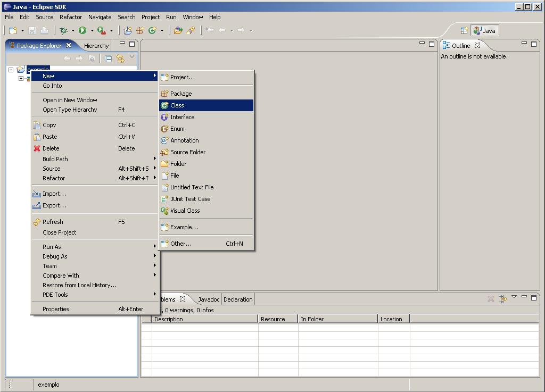Choose Untitled Text File in the submenu
The width and height of the screenshot is (545, 392).
tap(207, 188)
